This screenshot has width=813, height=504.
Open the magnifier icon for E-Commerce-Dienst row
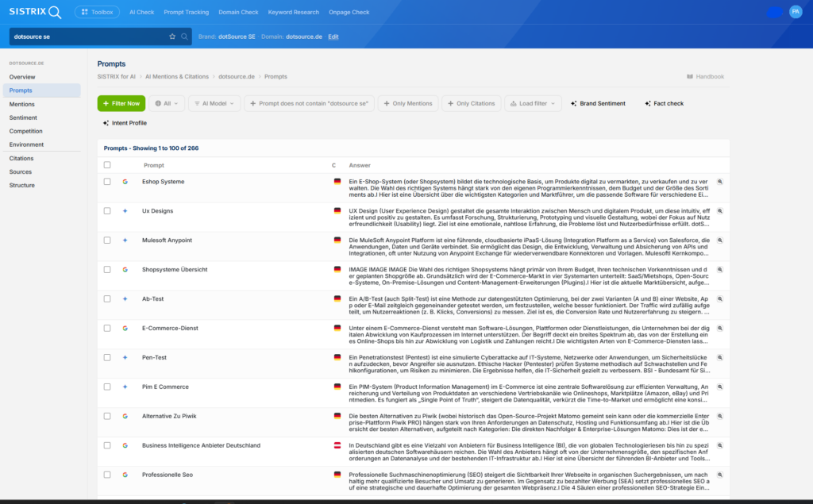[719, 329]
